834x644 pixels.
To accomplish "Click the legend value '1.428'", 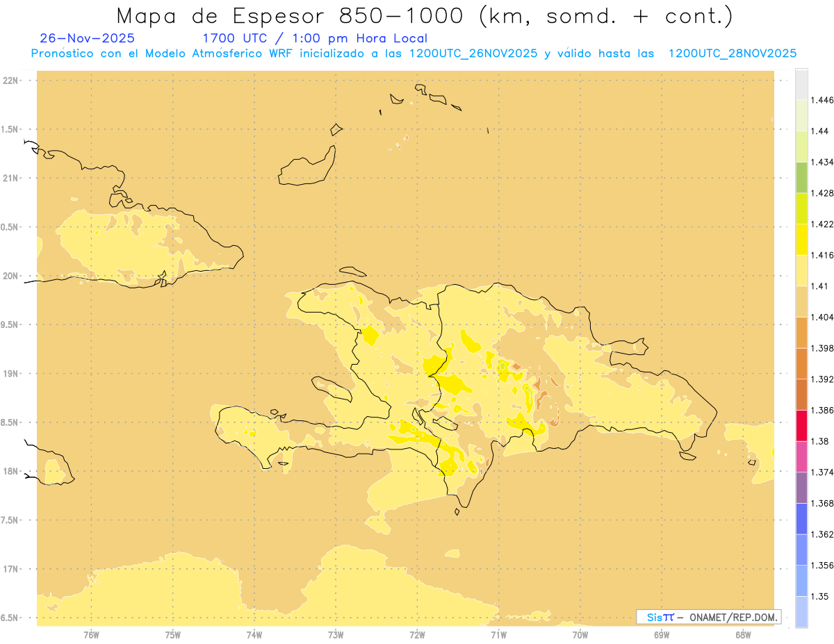I will pos(822,193).
